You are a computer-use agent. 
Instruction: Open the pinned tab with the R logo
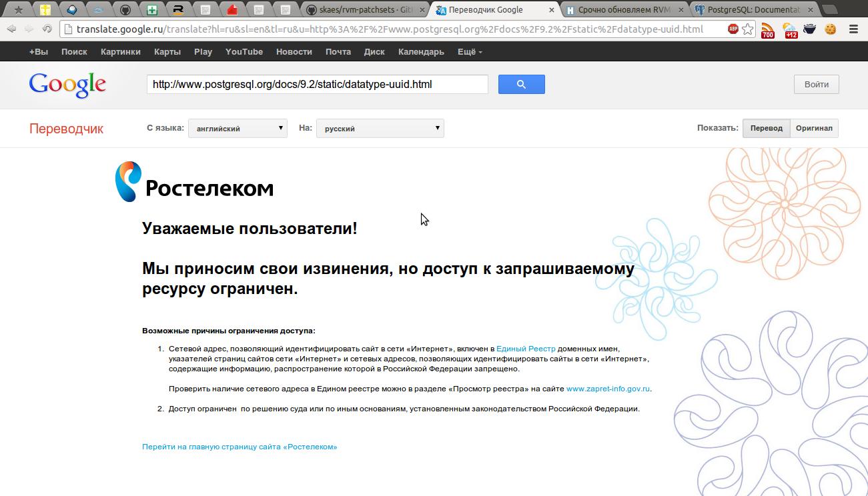178,10
